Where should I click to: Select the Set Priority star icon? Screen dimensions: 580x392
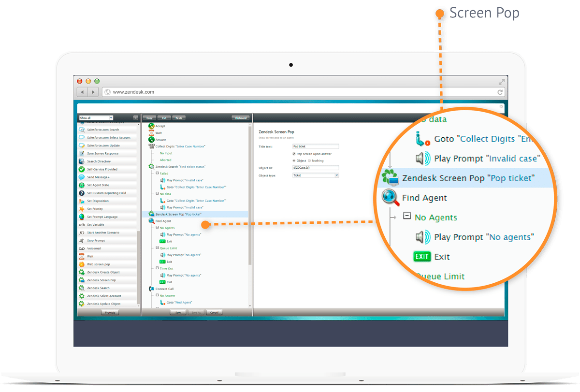tap(82, 209)
